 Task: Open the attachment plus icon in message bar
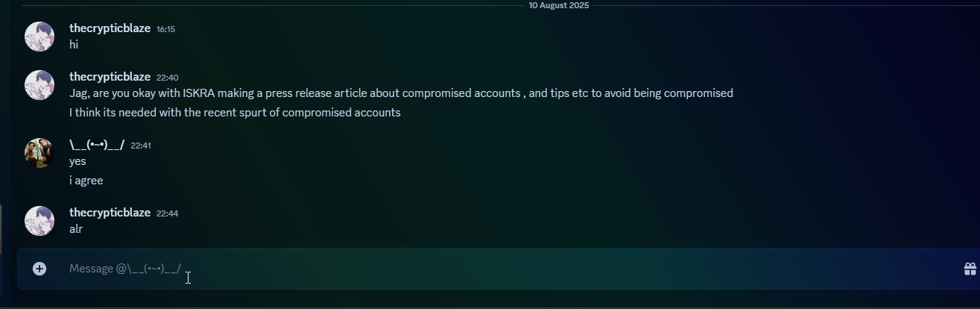pos(39,269)
